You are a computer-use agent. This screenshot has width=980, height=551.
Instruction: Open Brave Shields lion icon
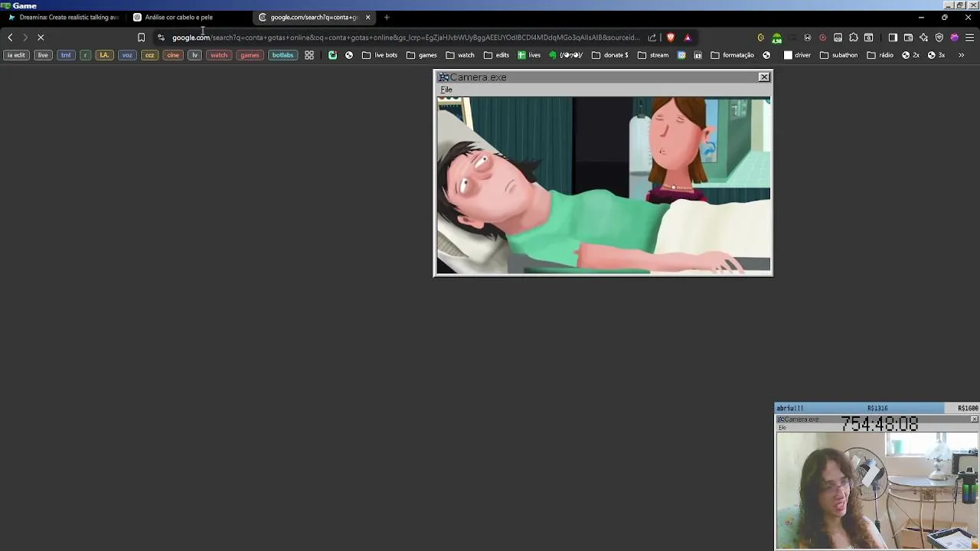[671, 37]
